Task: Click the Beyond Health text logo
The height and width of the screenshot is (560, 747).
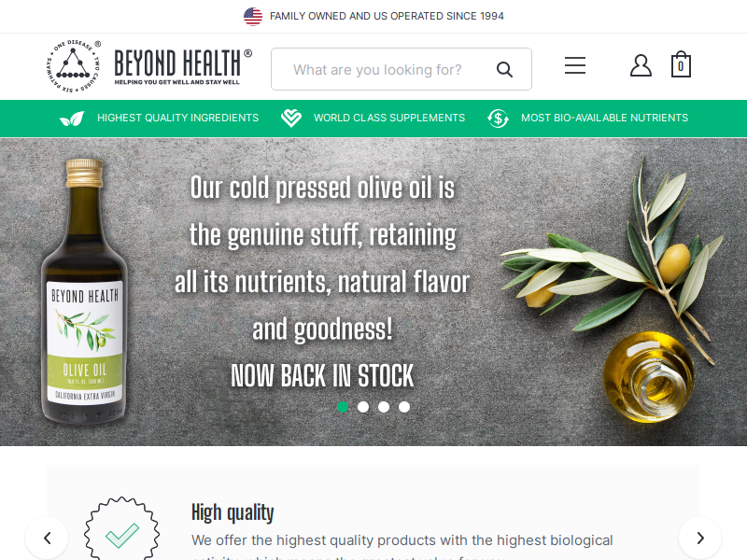Action: (x=183, y=66)
